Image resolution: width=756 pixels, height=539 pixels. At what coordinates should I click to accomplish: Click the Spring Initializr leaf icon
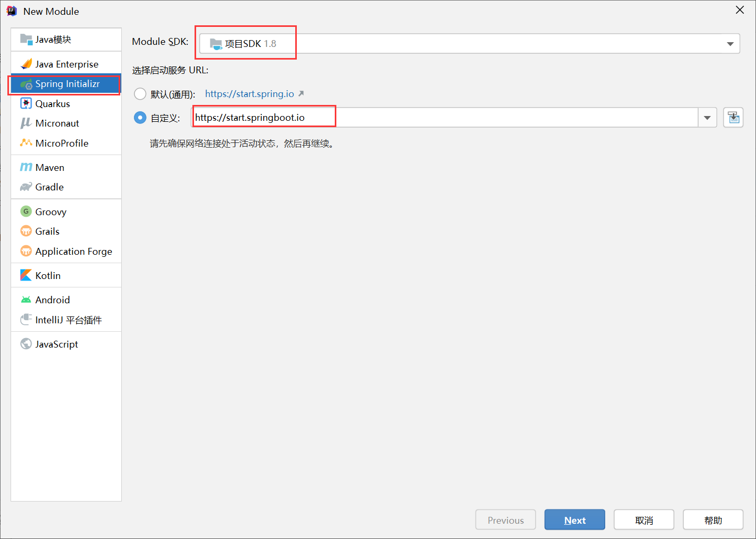tap(26, 84)
